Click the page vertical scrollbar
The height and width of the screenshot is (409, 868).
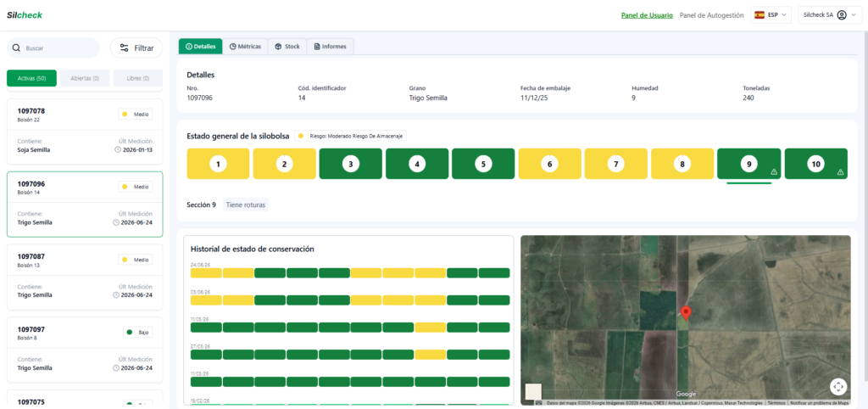tap(865, 205)
